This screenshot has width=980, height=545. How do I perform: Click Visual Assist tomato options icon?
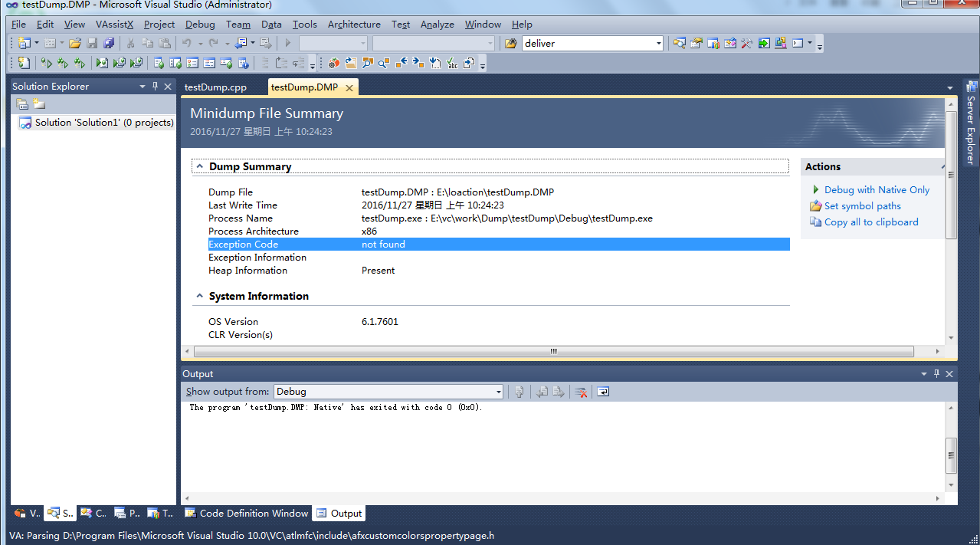point(335,63)
